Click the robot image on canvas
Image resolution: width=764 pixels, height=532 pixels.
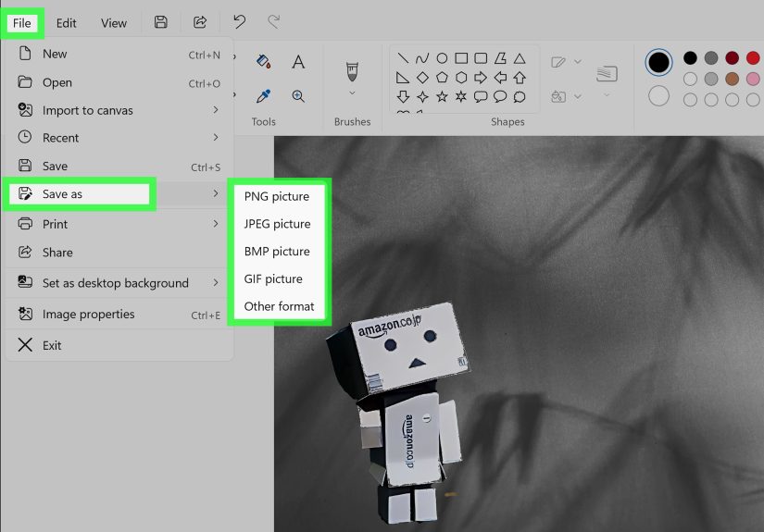coord(398,412)
